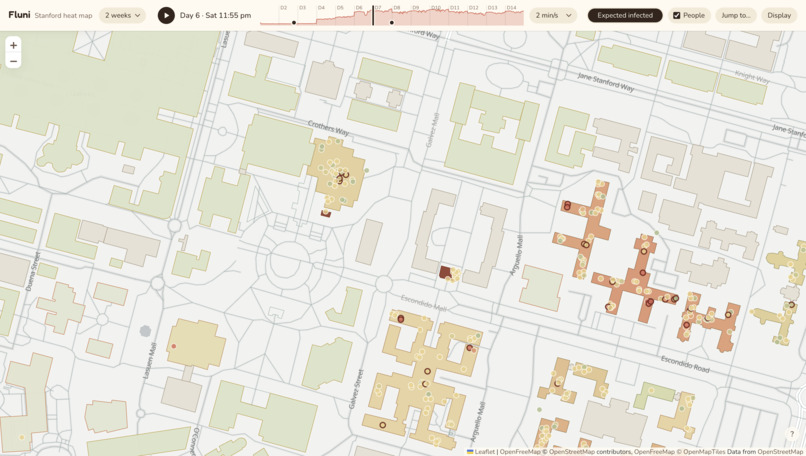Jump to D14 on the timeline
This screenshot has width=806, height=456.
point(511,8)
